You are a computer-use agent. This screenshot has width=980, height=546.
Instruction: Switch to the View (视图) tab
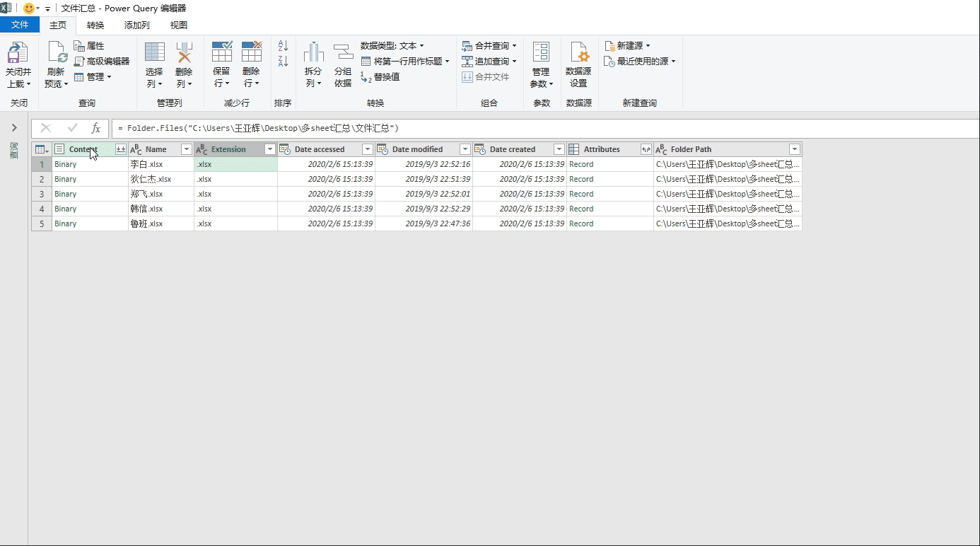pyautogui.click(x=179, y=25)
